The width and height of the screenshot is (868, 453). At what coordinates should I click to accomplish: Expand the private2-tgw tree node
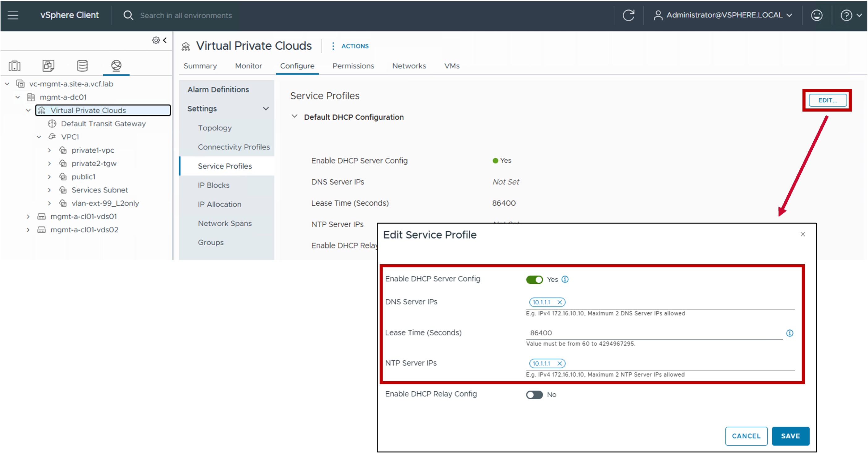[49, 163]
